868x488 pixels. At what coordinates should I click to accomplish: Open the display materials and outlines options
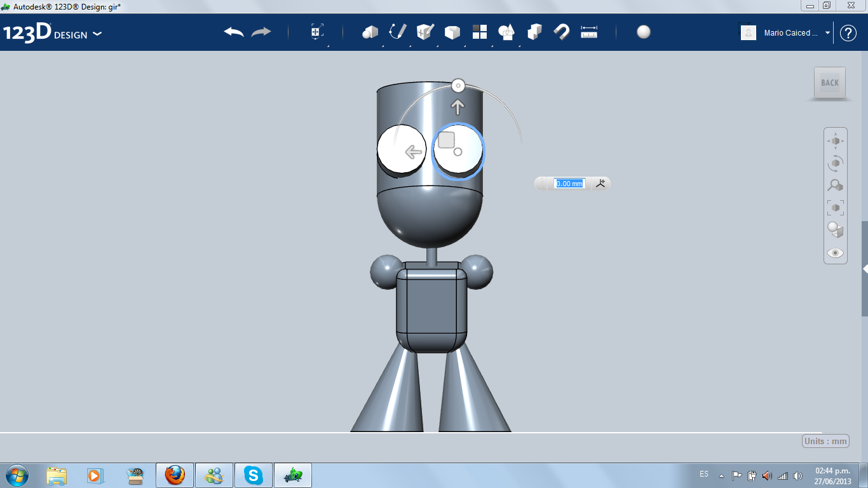pyautogui.click(x=836, y=229)
